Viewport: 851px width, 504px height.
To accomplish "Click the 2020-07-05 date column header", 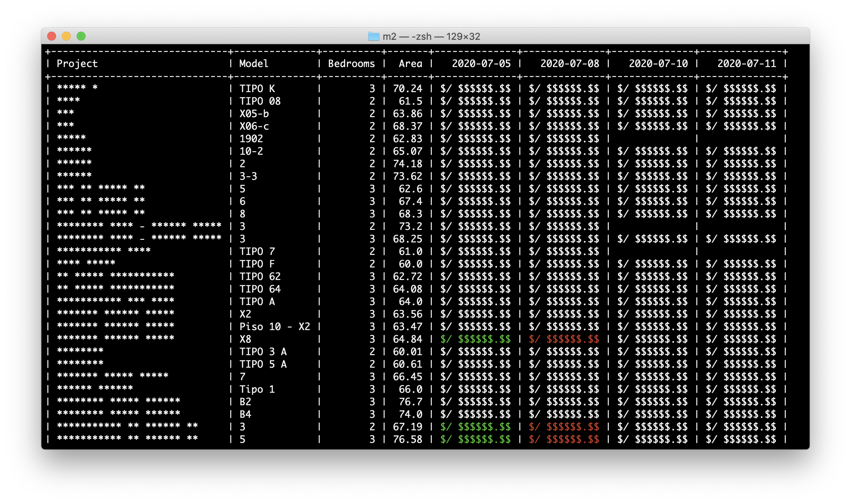I will 481,64.
